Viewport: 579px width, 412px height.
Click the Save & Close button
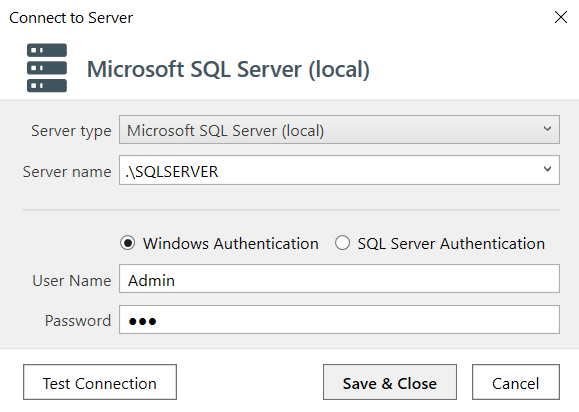390,382
